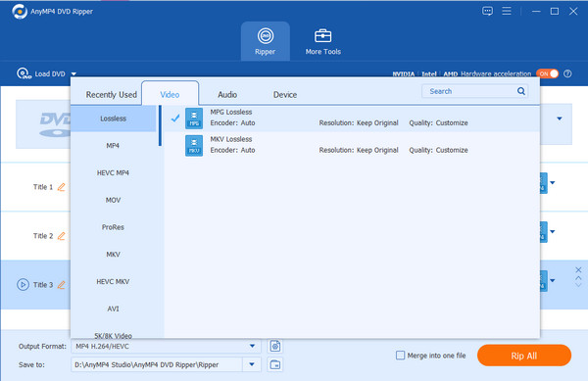Viewport: 588px width, 381px height.
Task: Toggle hardware acceleration switch off
Action: pos(547,73)
